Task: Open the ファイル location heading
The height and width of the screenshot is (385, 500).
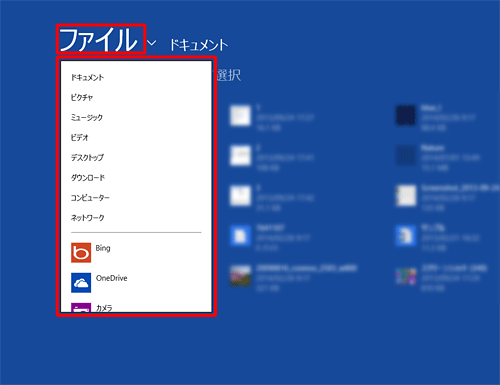Action: [x=99, y=40]
